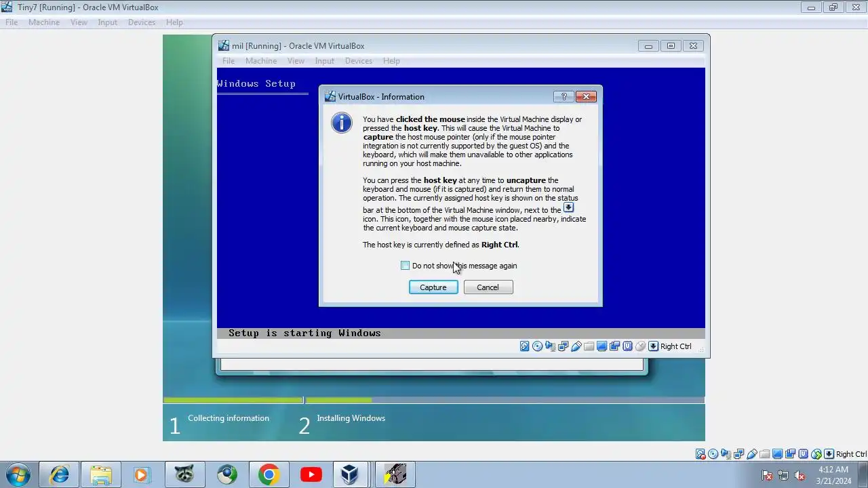Click recording icon in mil status bar
868x488 pixels.
(x=614, y=346)
